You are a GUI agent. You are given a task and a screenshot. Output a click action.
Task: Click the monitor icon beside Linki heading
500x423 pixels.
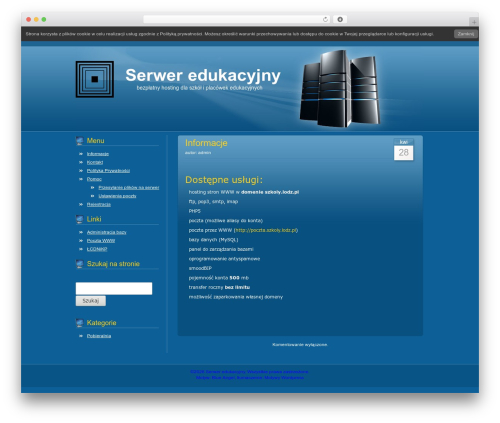tap(79, 219)
